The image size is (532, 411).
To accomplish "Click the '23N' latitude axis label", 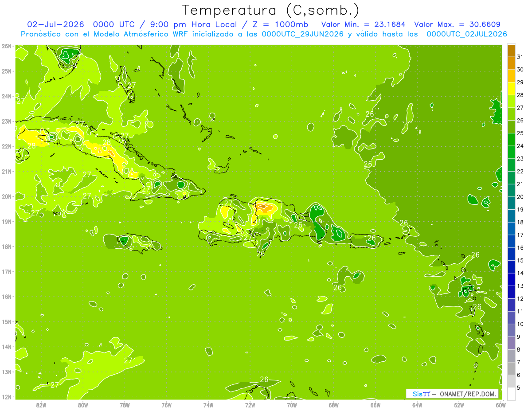I will (x=6, y=121).
